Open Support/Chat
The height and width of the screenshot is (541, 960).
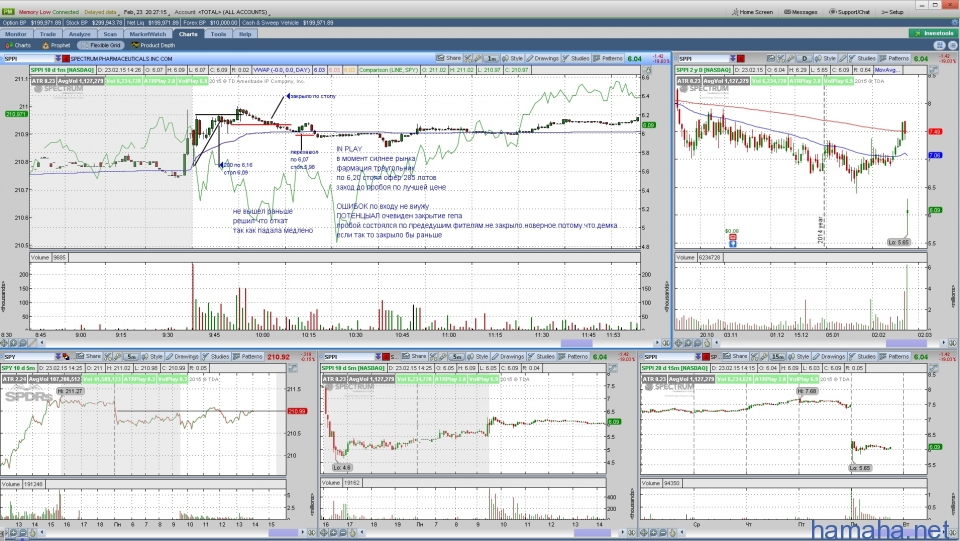tap(850, 12)
